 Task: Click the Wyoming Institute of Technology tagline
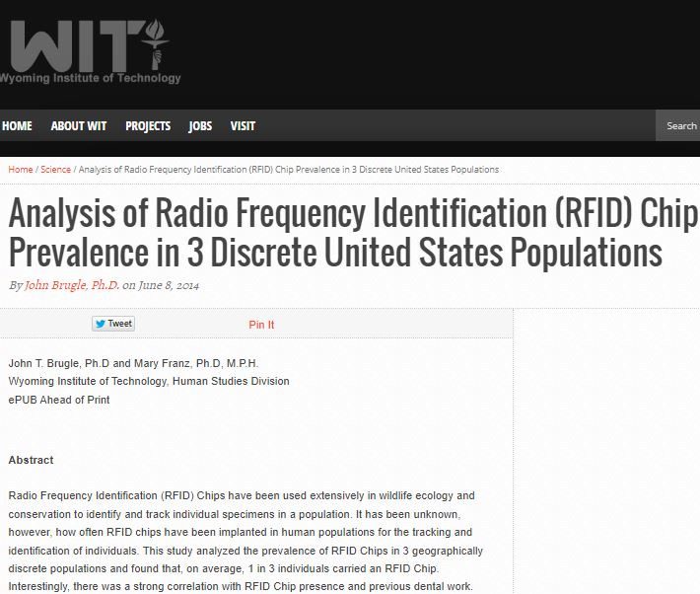point(91,78)
